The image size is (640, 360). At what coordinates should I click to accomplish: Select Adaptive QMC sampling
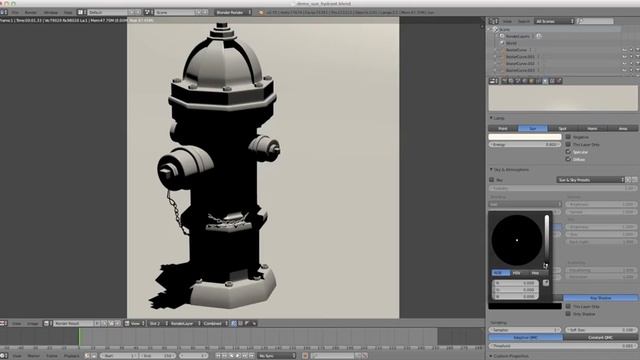click(x=526, y=338)
